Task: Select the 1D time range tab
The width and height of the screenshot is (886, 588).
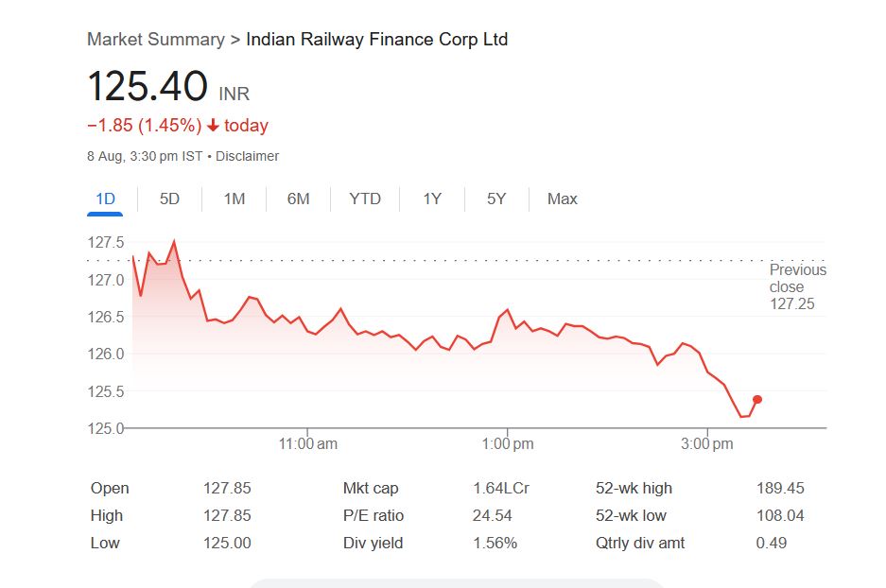Action: coord(105,199)
